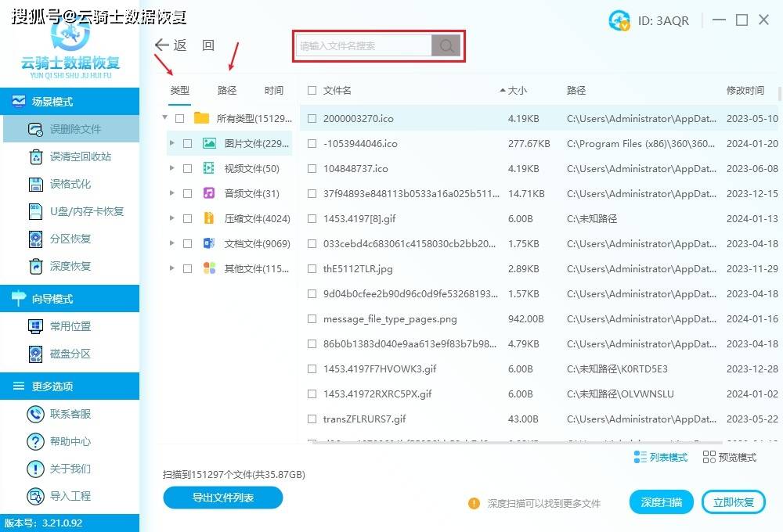Check message_file_type_pages.png row checkbox
This screenshot has height=532, width=783.
click(x=312, y=319)
